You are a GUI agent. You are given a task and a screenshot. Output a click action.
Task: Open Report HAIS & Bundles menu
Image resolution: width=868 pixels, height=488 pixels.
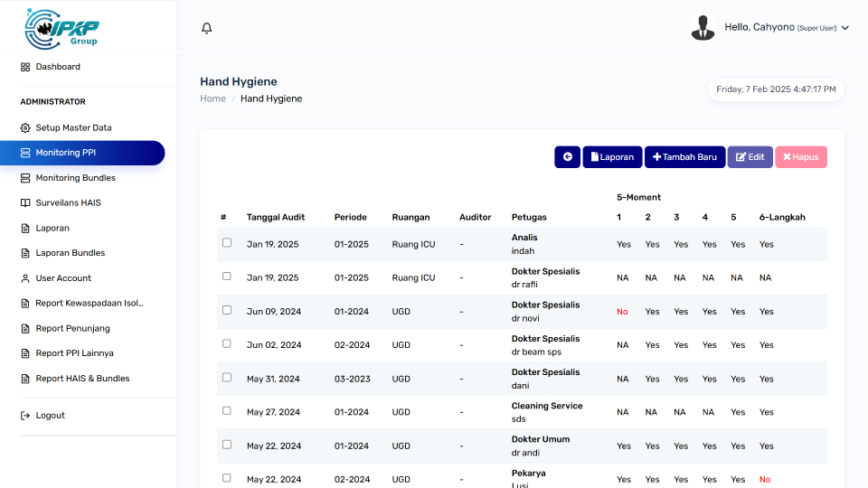(x=82, y=379)
